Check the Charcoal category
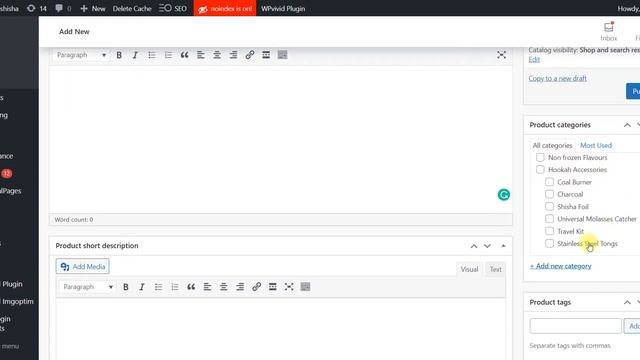 pyautogui.click(x=549, y=194)
